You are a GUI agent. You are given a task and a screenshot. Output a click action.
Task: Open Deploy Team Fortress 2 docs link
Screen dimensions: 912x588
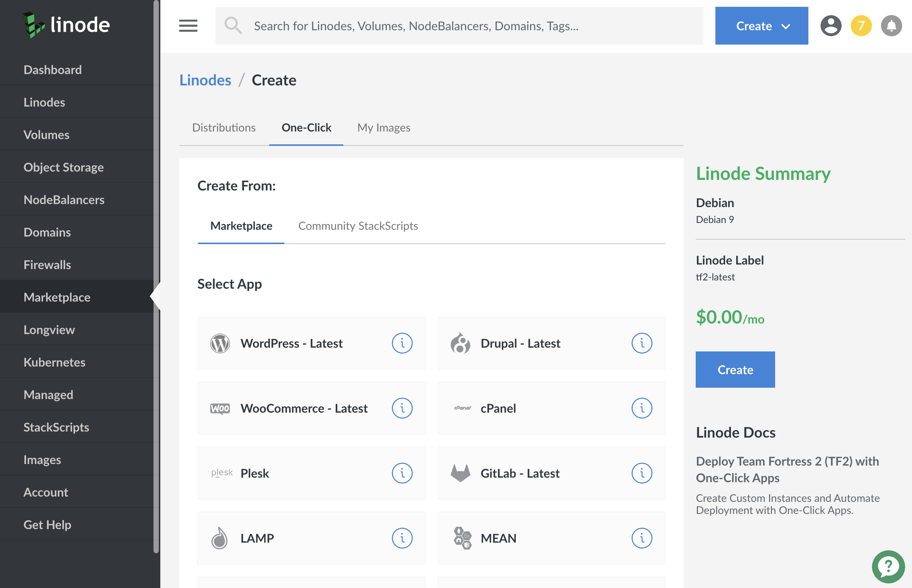click(787, 469)
